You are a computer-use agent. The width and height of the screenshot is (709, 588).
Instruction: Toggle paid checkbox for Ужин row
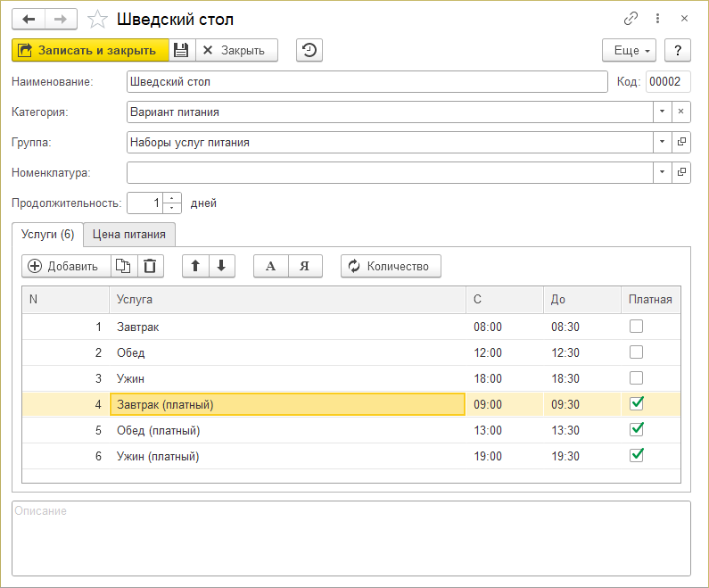pos(636,378)
